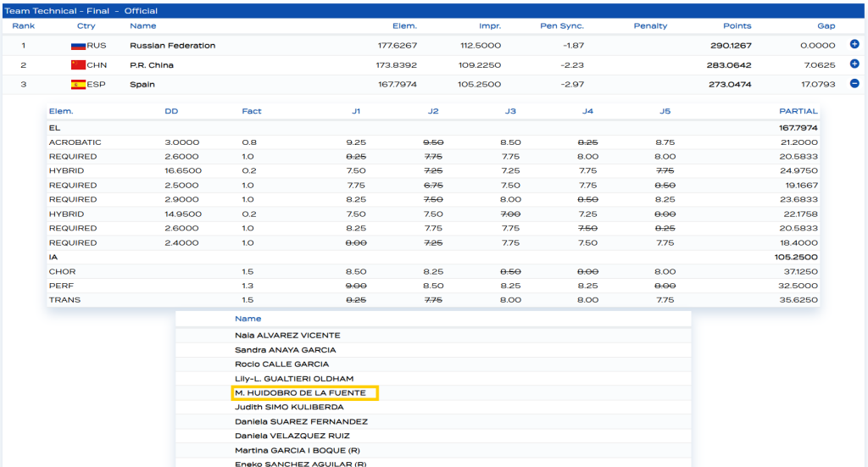
Task: Click the IA partial total 105.2500
Action: (798, 258)
